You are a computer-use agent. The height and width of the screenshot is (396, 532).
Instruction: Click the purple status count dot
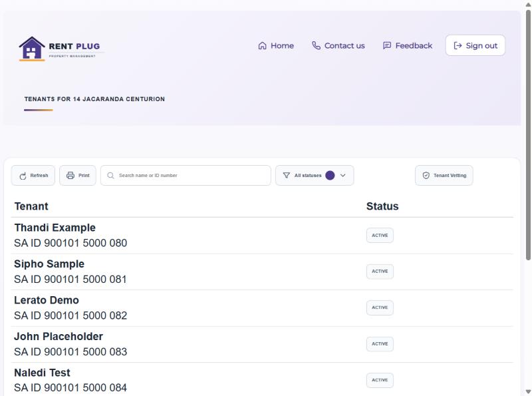(330, 176)
